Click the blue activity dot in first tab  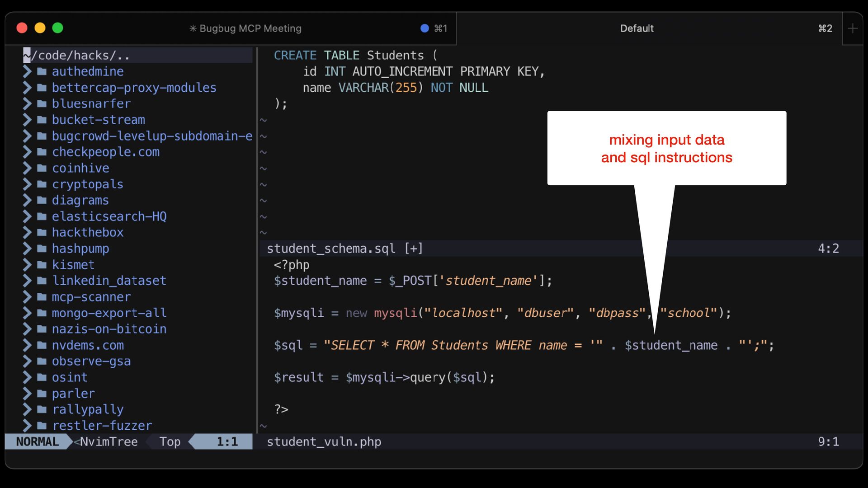[x=424, y=28]
